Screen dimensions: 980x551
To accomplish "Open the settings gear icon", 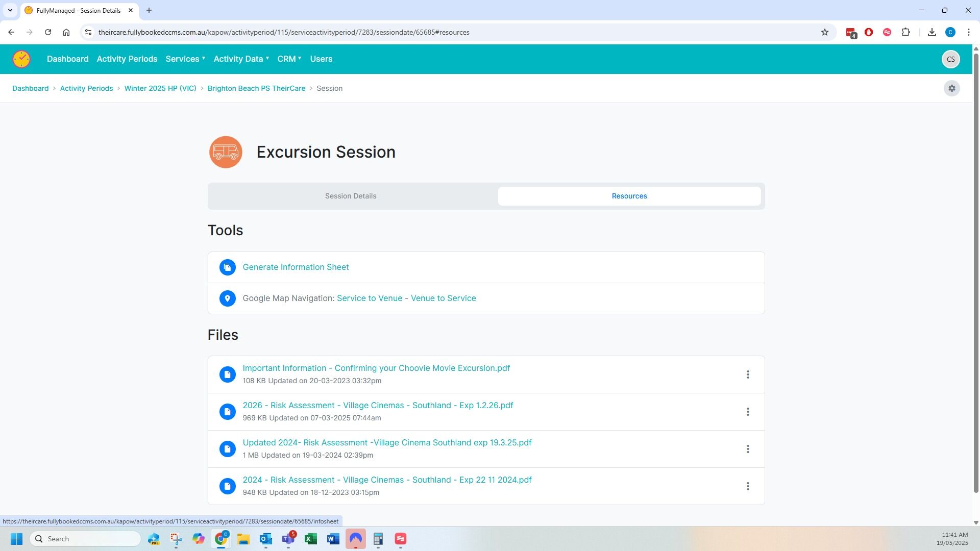I will (x=951, y=88).
